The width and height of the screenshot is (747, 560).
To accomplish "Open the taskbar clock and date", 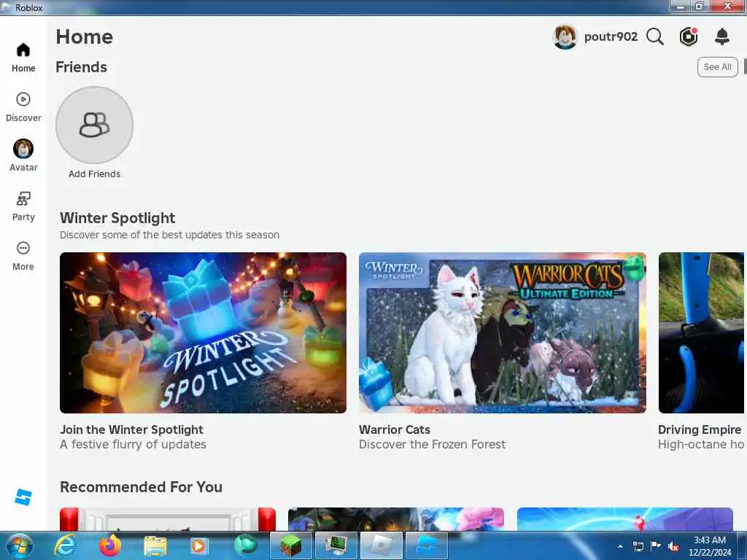I will coord(710,546).
